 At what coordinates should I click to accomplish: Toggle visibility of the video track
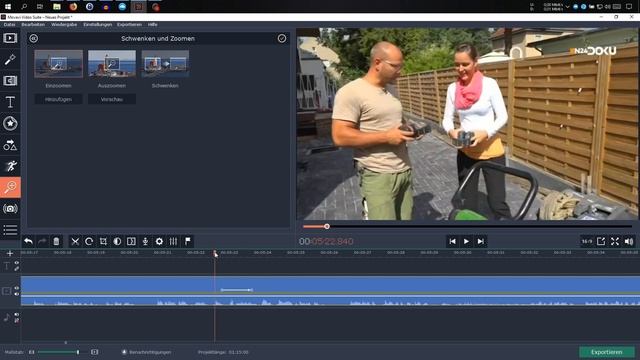17,288
